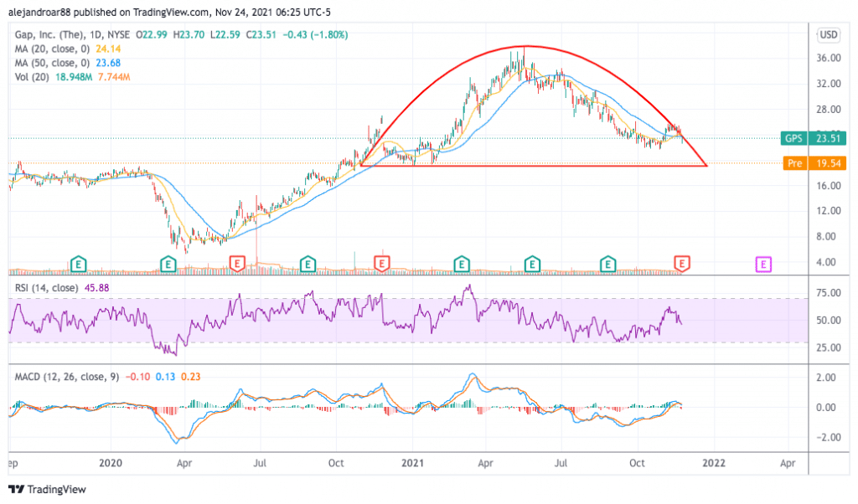Select the MA (20, close, 0) indicator legend

(52, 49)
